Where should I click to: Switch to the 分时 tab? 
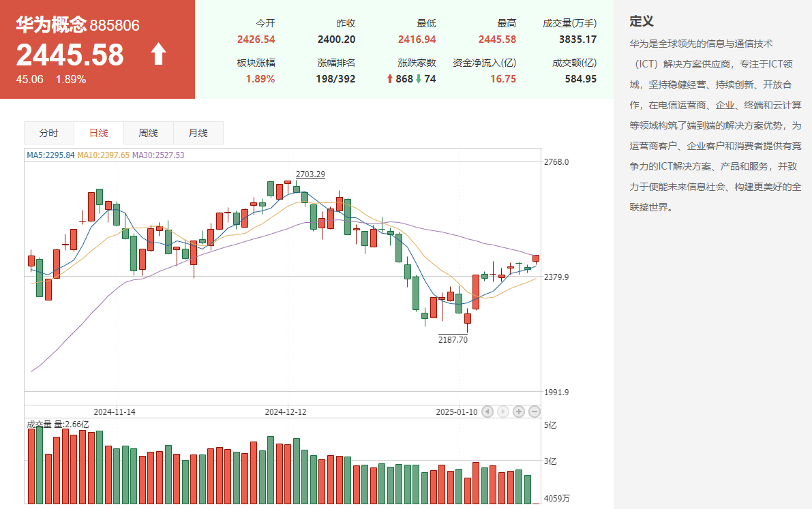pos(48,133)
